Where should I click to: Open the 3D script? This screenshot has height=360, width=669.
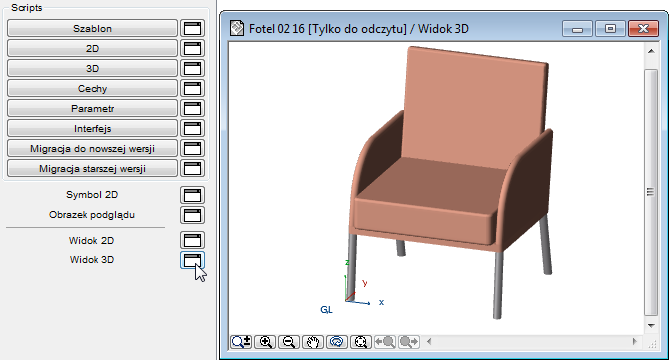point(92,68)
